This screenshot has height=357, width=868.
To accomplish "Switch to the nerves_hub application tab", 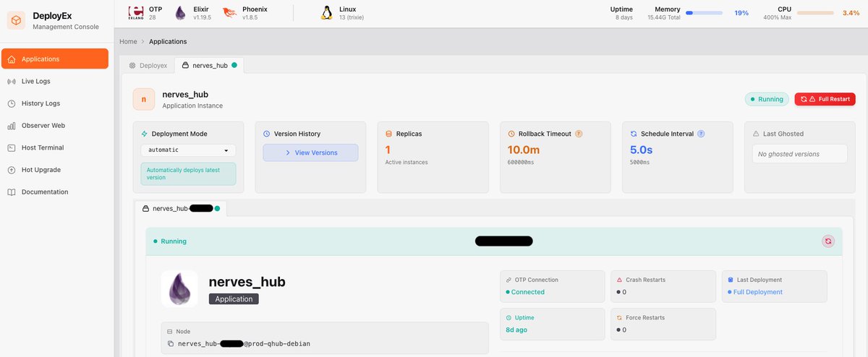I will pos(209,65).
